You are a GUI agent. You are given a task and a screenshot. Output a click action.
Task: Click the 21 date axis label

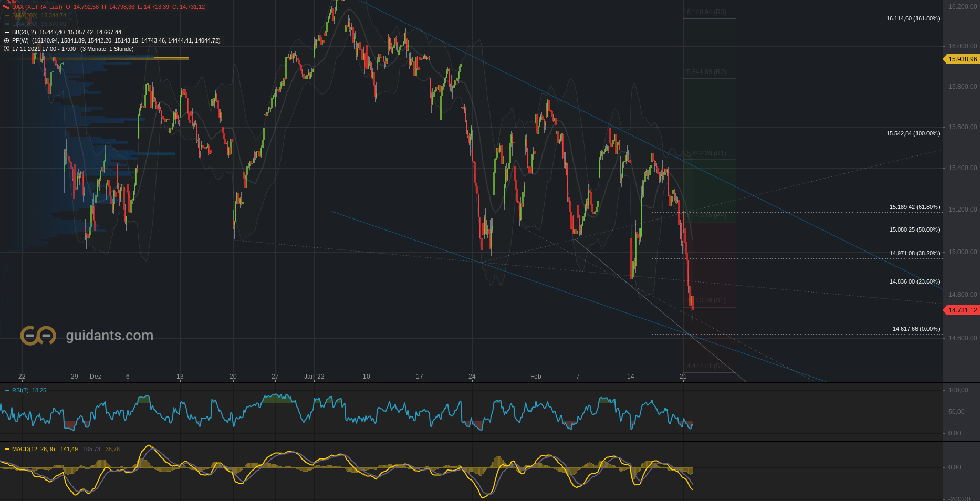[683, 377]
